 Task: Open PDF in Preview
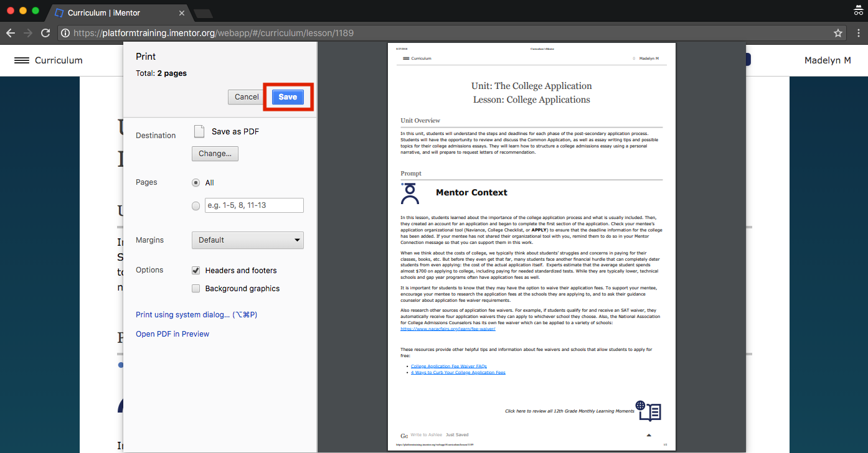[x=172, y=334]
